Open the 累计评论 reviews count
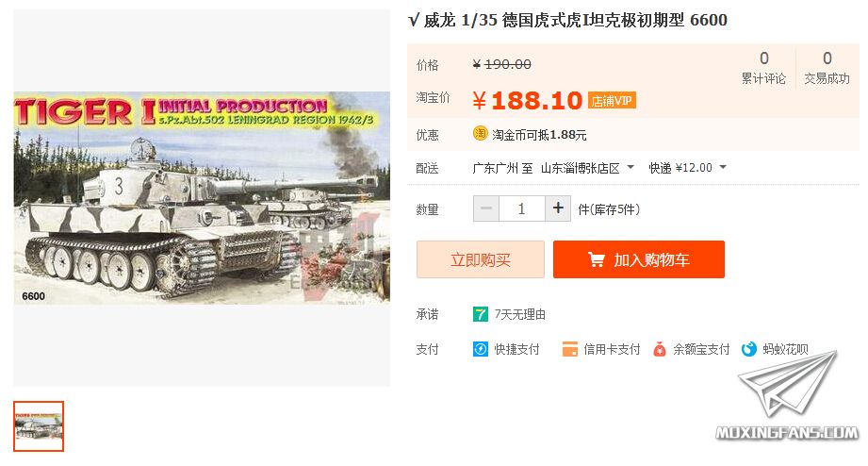This screenshot has width=868, height=466. click(x=764, y=68)
